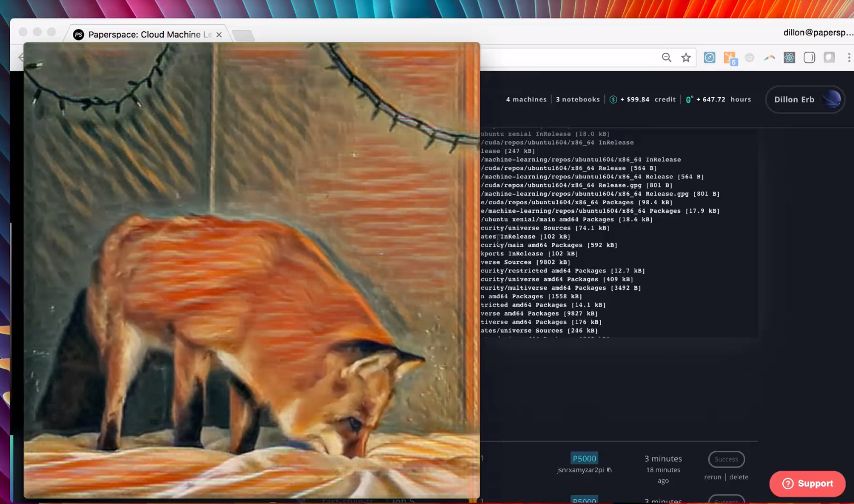854x504 pixels.
Task: Open the orange HubSpot extension with badge 5
Action: pyautogui.click(x=730, y=58)
